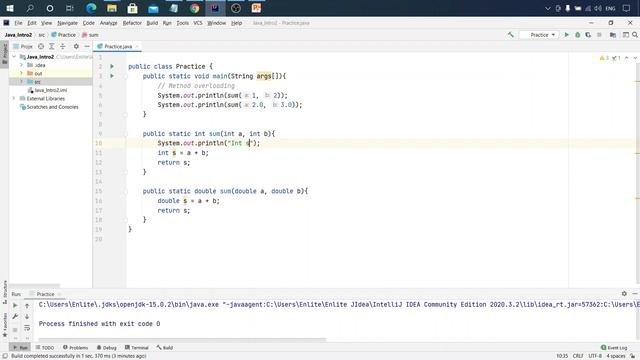640x360 pixels.
Task: Run with Coverage from the top toolbar
Action: [x=588, y=35]
